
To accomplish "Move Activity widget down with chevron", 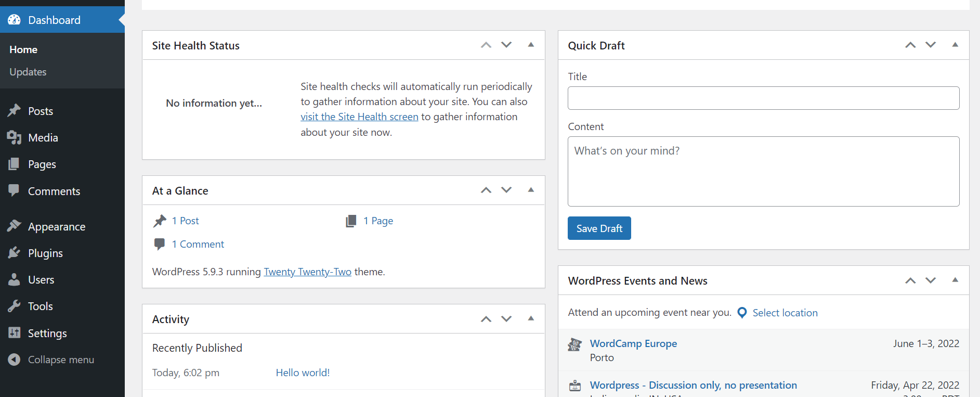I will pos(506,319).
